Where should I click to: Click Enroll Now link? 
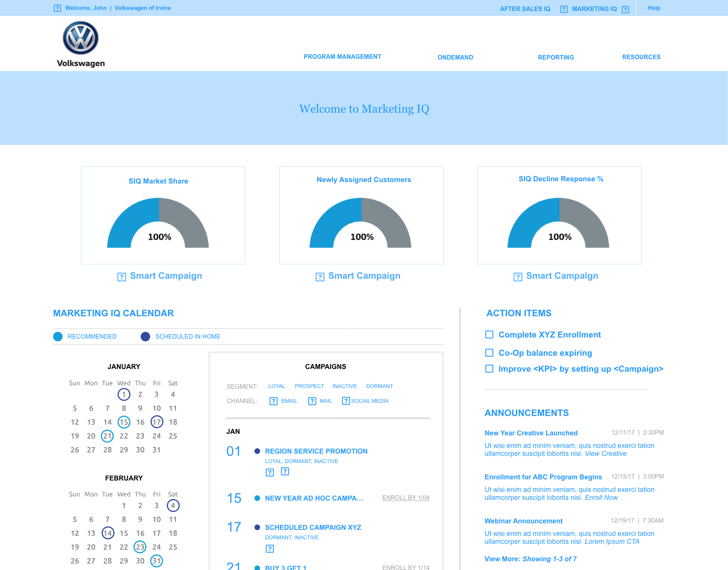601,498
